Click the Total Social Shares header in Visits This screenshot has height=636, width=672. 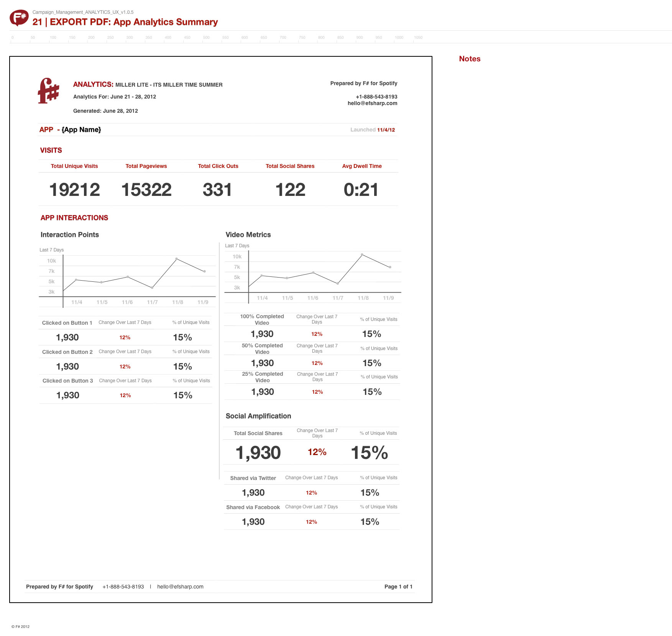pyautogui.click(x=290, y=166)
